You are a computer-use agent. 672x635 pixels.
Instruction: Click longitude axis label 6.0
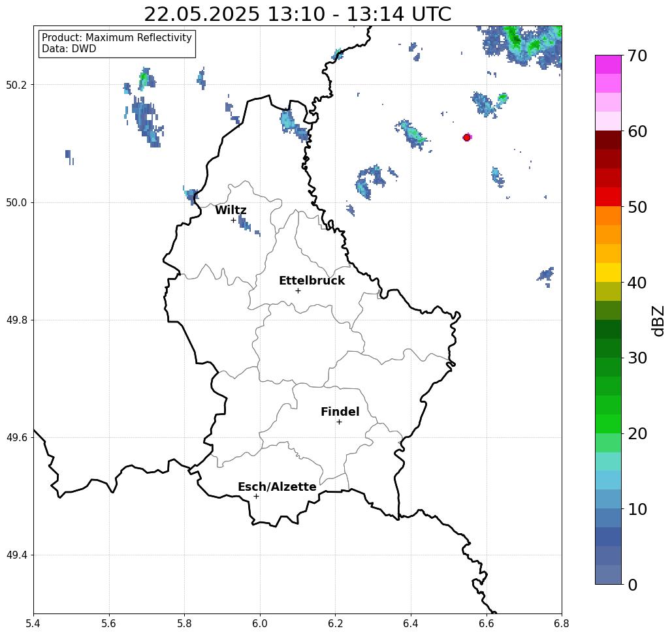pyautogui.click(x=260, y=623)
